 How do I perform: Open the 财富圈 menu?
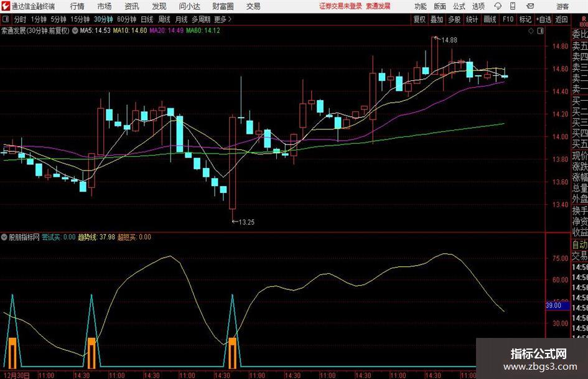pyautogui.click(x=223, y=6)
